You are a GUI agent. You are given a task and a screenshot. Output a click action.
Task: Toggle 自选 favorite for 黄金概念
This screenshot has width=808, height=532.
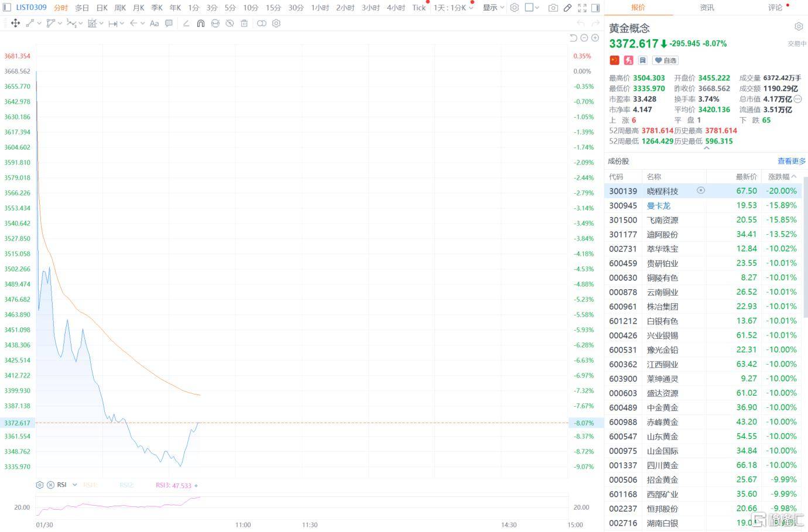[665, 60]
